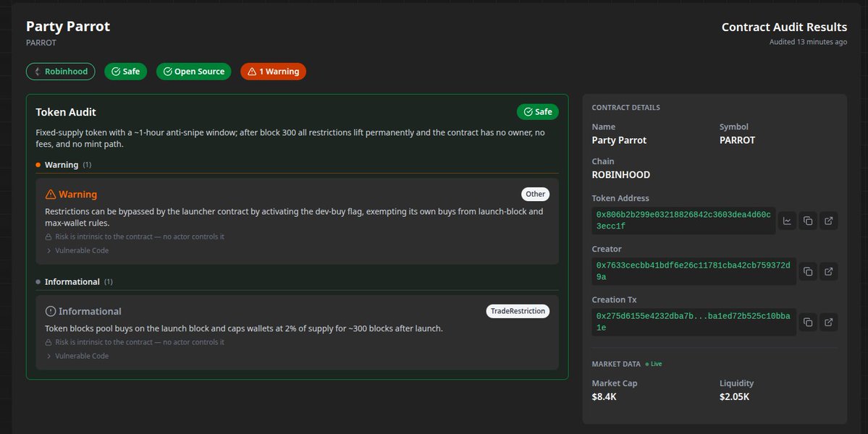Click the Robinhood chain badge

(60, 72)
